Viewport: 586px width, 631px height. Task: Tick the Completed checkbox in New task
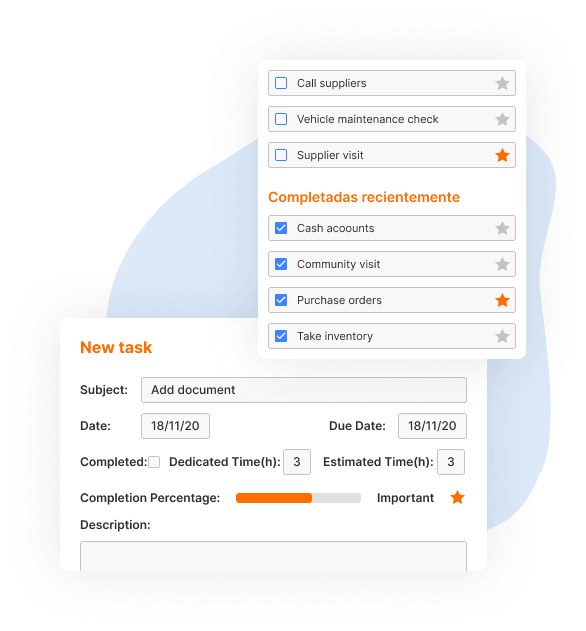(154, 462)
